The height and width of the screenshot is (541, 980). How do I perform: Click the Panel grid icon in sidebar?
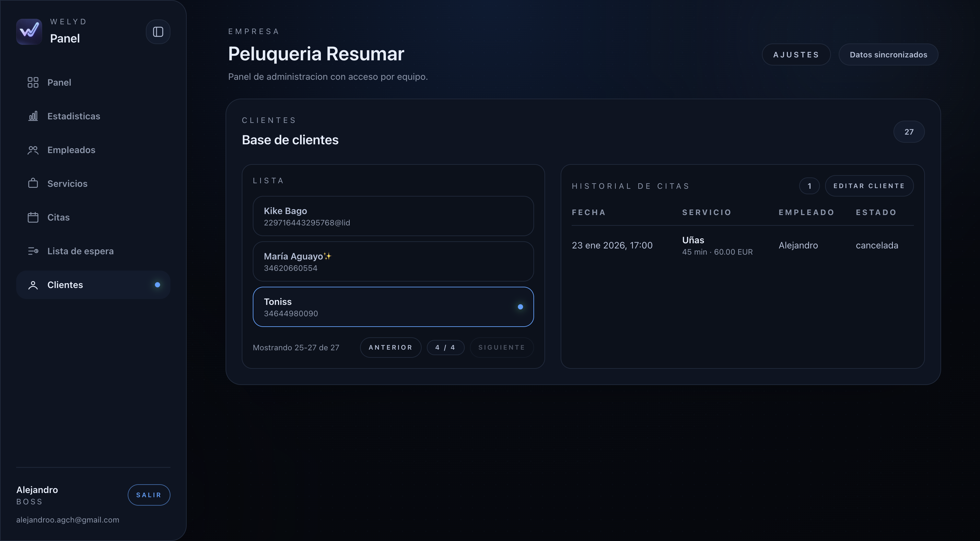click(x=33, y=83)
